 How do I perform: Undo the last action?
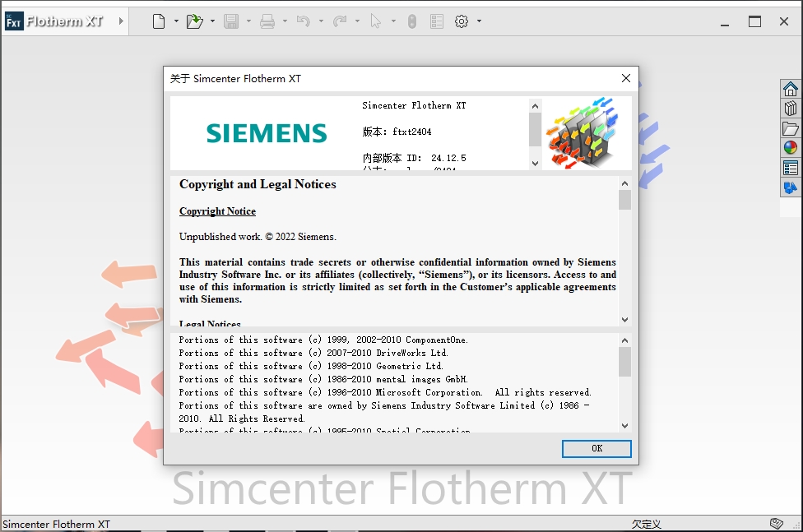pos(304,21)
